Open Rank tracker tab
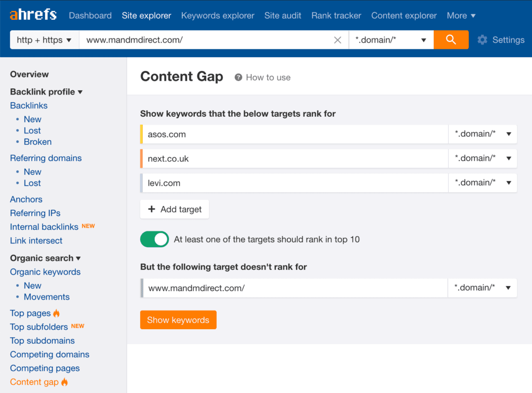532x393 pixels. click(x=336, y=16)
